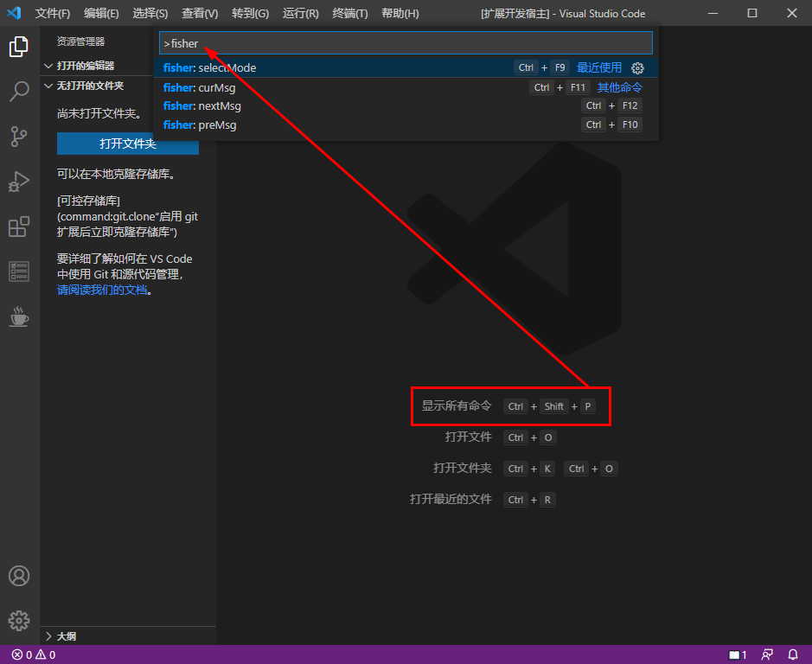Screen dimensions: 812x664
Task: Click the 显示所有命令 hint text
Action: pyautogui.click(x=457, y=406)
